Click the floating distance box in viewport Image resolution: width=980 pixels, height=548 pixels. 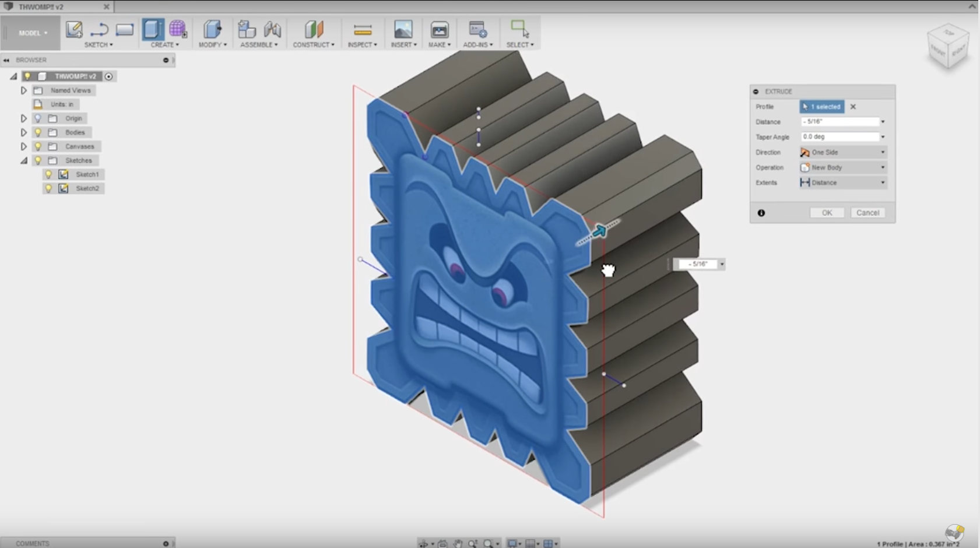(x=698, y=264)
